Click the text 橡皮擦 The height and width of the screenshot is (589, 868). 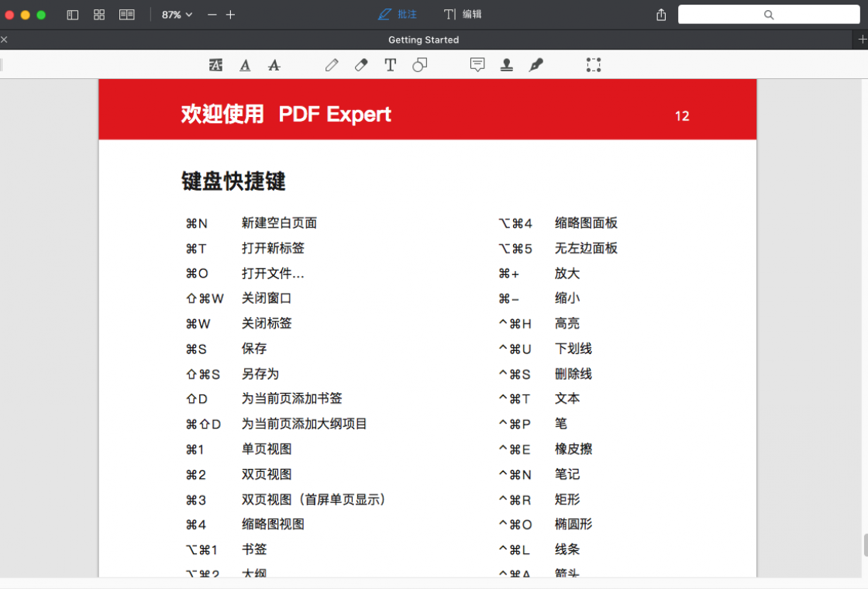[573, 449]
